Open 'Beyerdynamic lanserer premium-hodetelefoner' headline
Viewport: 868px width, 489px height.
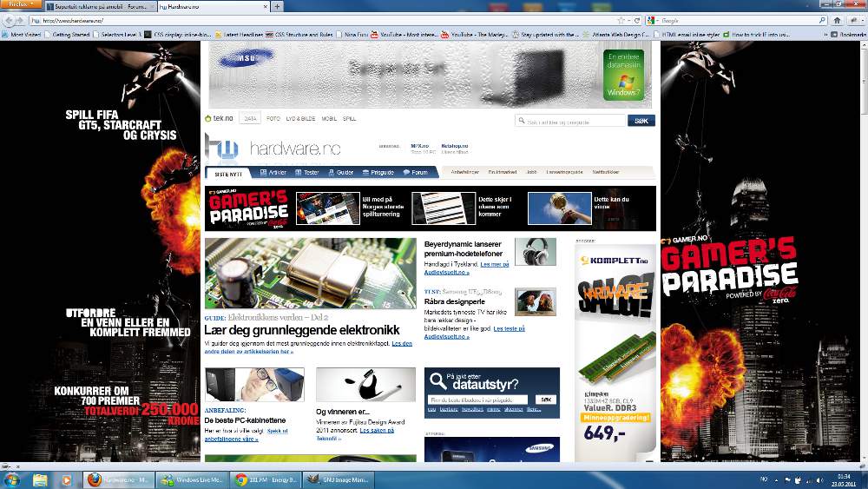464,248
